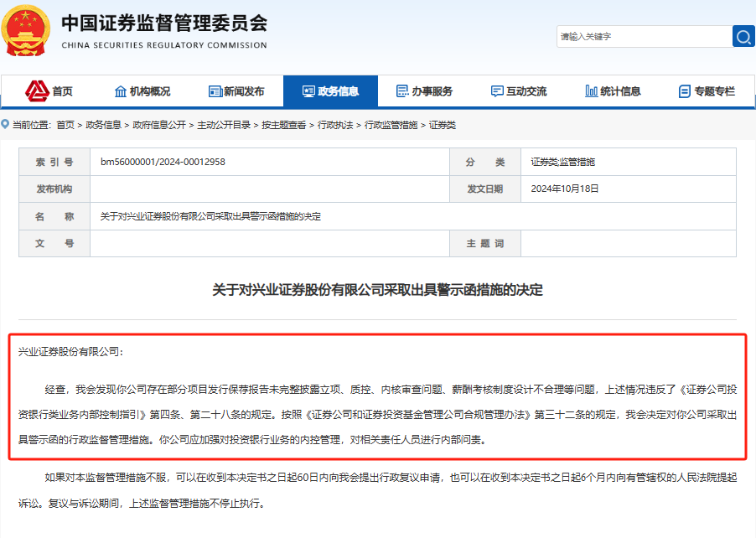The height and width of the screenshot is (538, 756).
Task: Click the page icon beside 专题专栏
Action: click(x=684, y=91)
